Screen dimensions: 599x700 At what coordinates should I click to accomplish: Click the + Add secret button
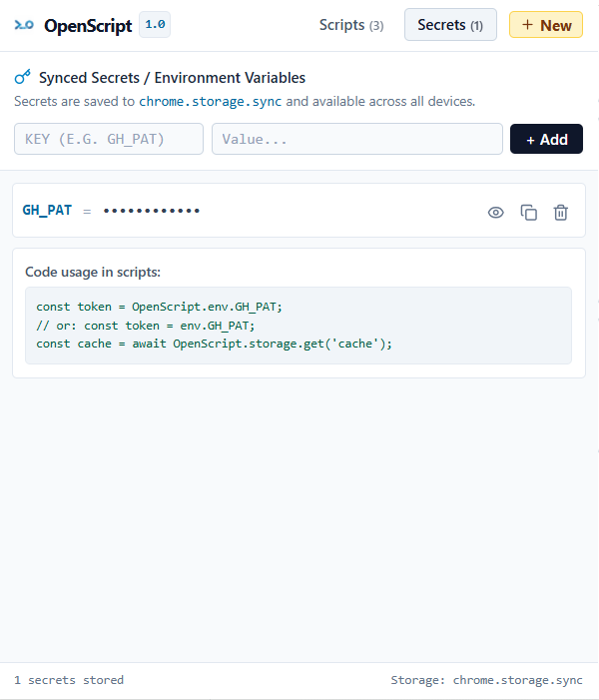coord(546,139)
